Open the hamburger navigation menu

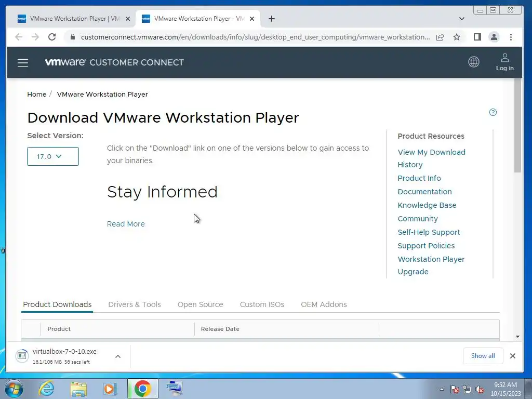coord(23,63)
